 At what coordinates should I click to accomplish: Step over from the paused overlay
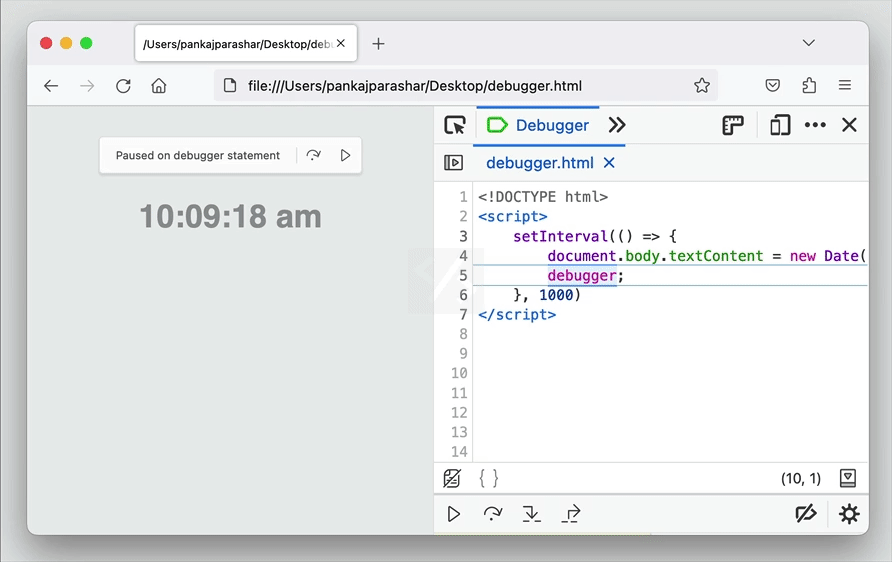click(313, 155)
